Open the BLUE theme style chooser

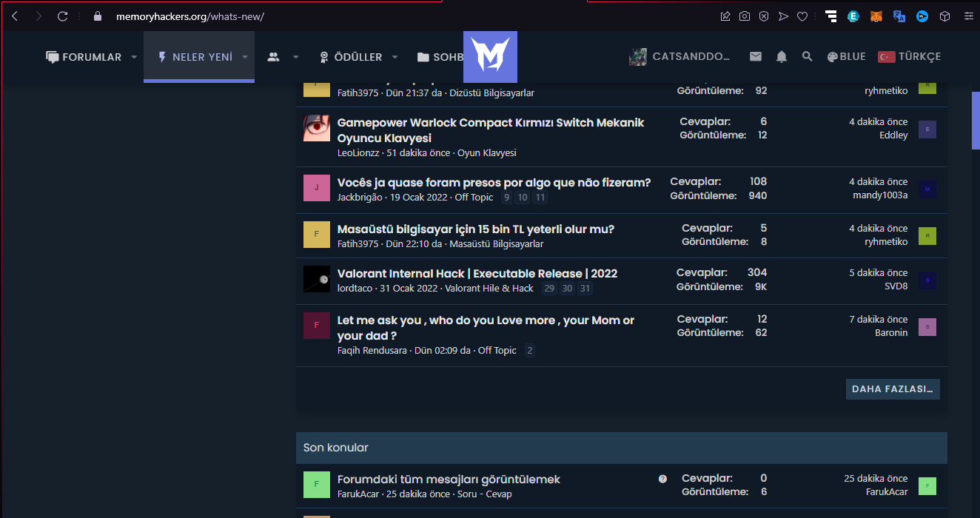pos(846,56)
